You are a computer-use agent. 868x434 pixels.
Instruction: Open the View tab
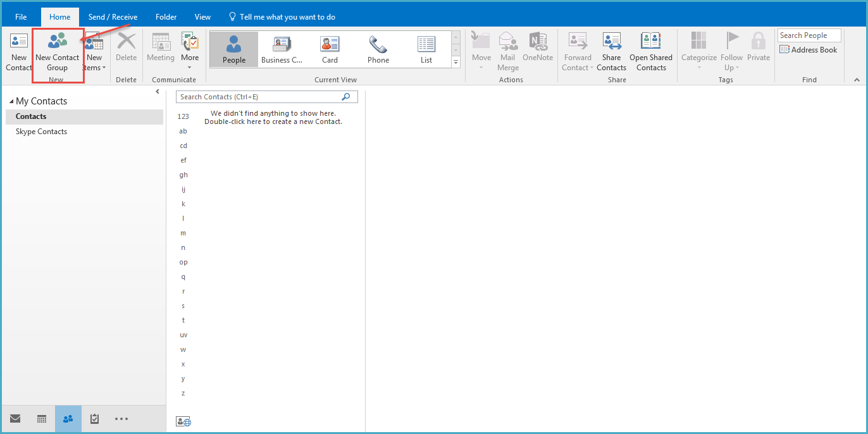202,17
